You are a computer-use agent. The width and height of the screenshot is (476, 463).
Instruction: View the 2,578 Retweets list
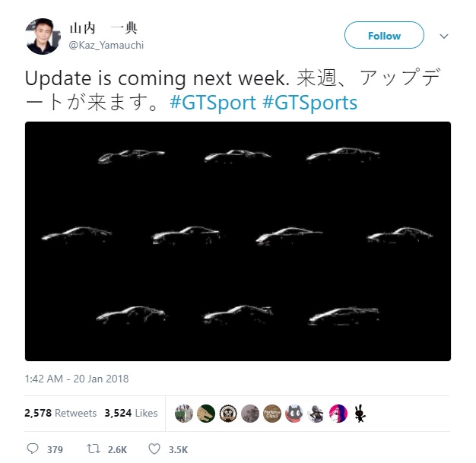60,413
